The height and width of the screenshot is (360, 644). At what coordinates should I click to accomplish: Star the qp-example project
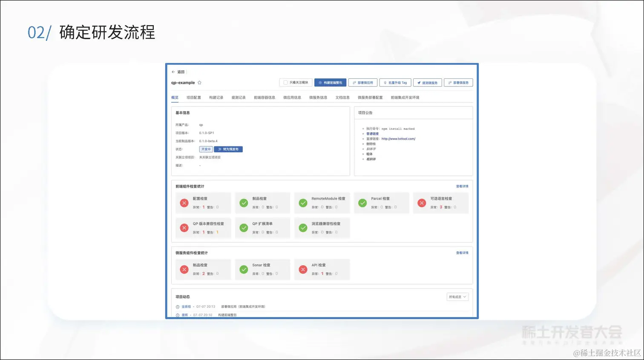point(199,83)
